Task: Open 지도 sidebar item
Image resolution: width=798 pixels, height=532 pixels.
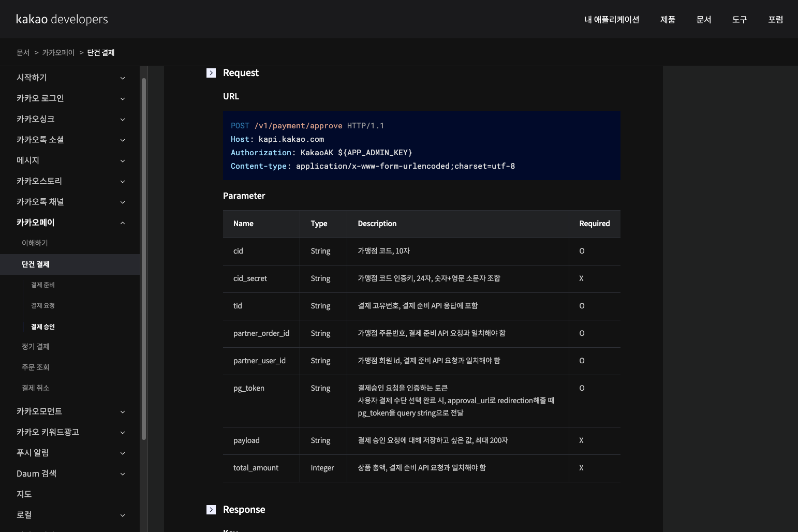Action: click(x=24, y=494)
